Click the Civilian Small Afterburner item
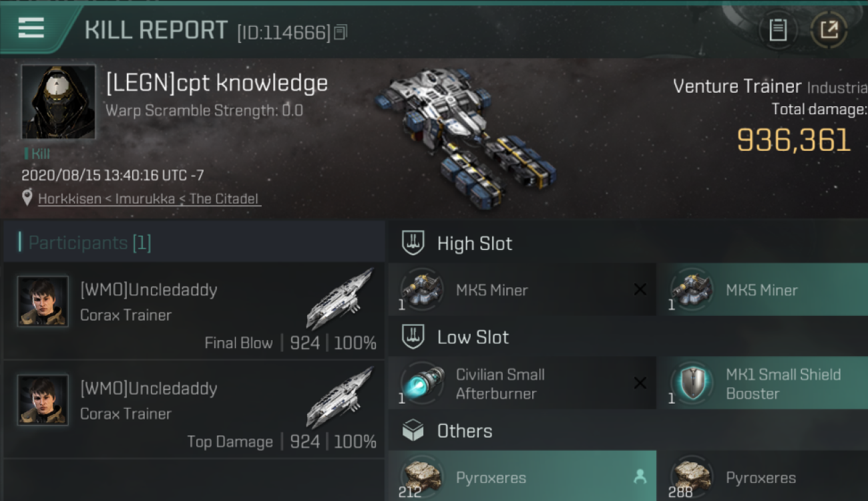Viewport: 868px width, 501px height. [x=522, y=383]
